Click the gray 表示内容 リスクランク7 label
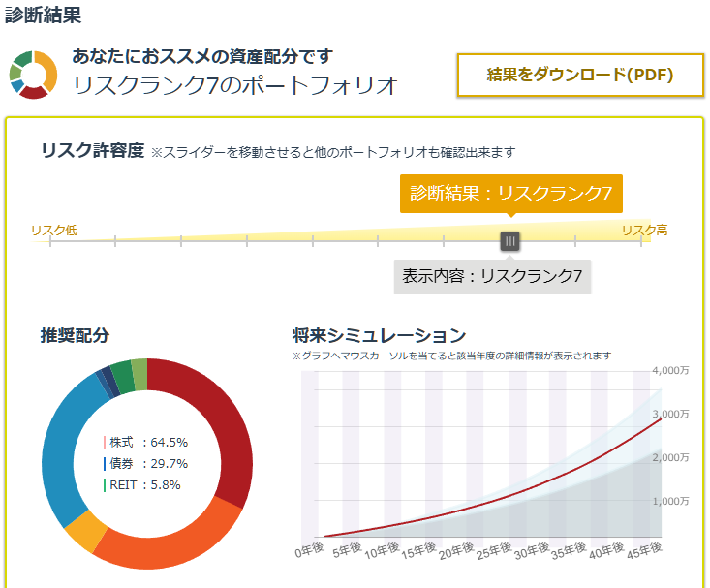 (x=492, y=276)
